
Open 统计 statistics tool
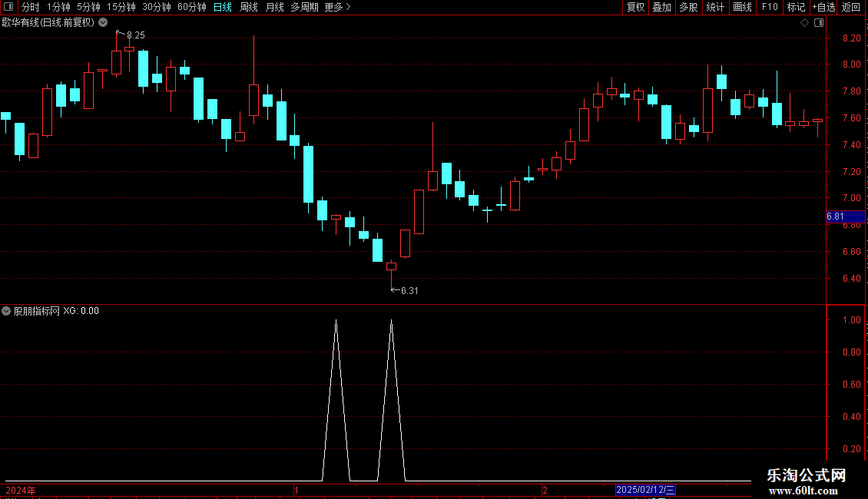[x=715, y=7]
